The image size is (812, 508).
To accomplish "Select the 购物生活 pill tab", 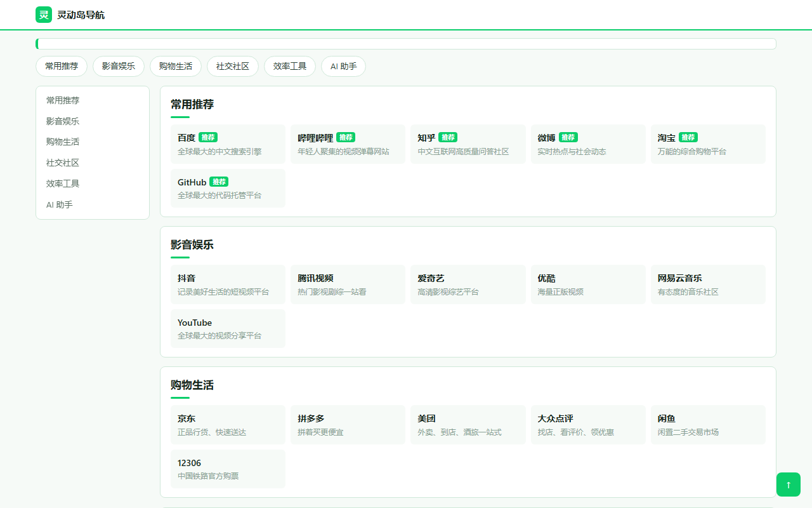I will (x=176, y=66).
